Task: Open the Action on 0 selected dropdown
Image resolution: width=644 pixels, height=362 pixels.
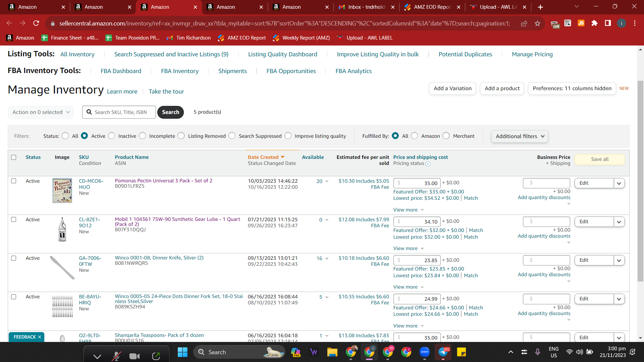Action: tap(41, 112)
